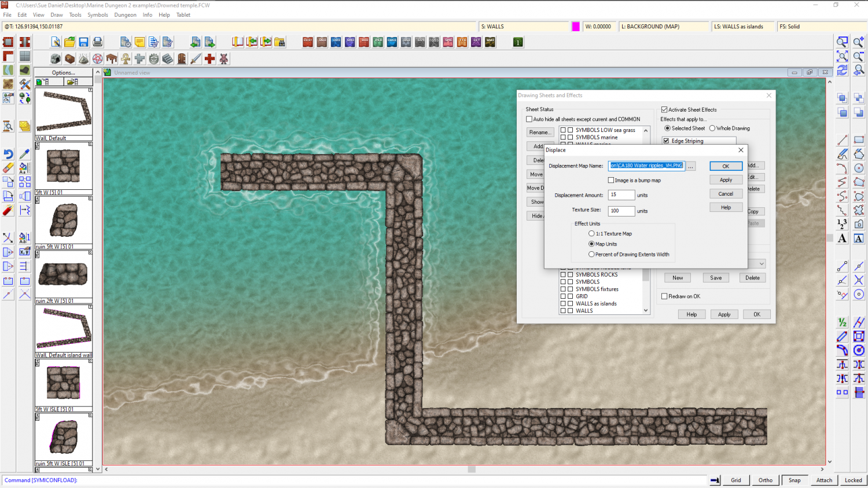Click the symbol catalog scroll-down arrow
The height and width of the screenshot is (488, 868).
click(x=98, y=469)
